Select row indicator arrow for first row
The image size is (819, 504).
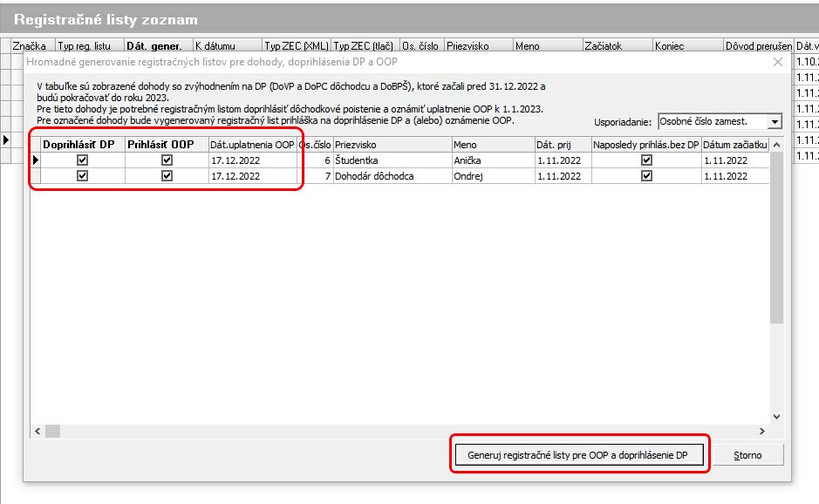(x=36, y=160)
